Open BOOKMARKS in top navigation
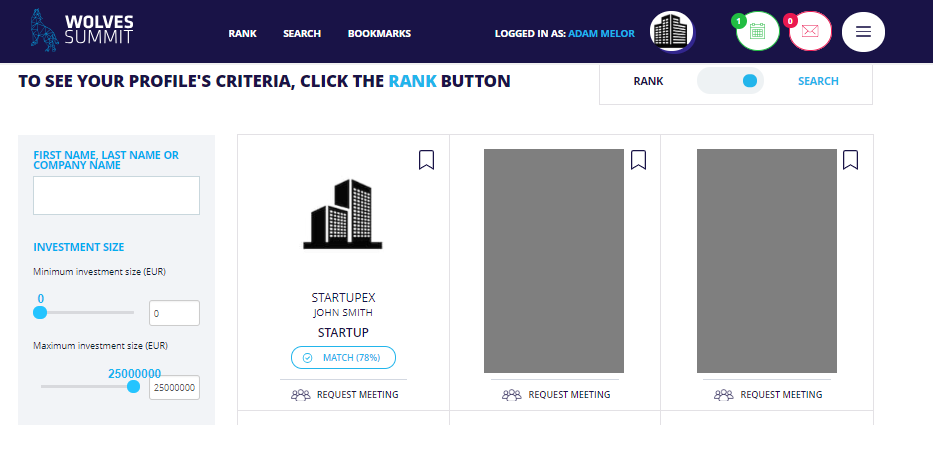Viewport: 933px width, 457px height. [x=379, y=34]
